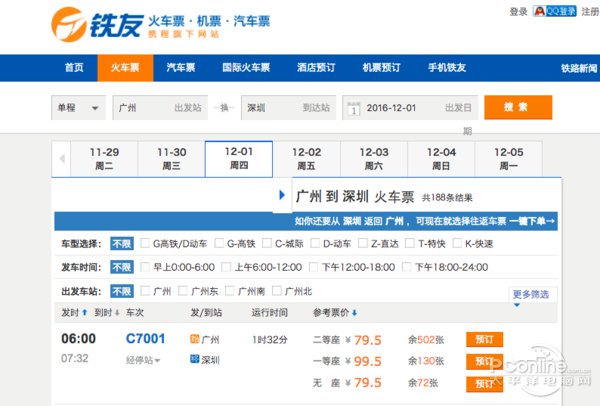The height and width of the screenshot is (406, 600).
Task: Book 无座 with 预订 button
Action: (x=484, y=384)
